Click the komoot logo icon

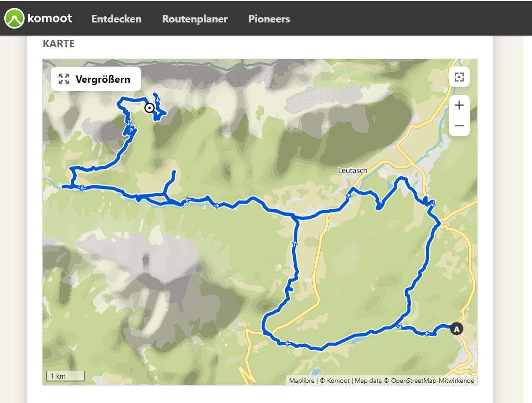click(14, 18)
